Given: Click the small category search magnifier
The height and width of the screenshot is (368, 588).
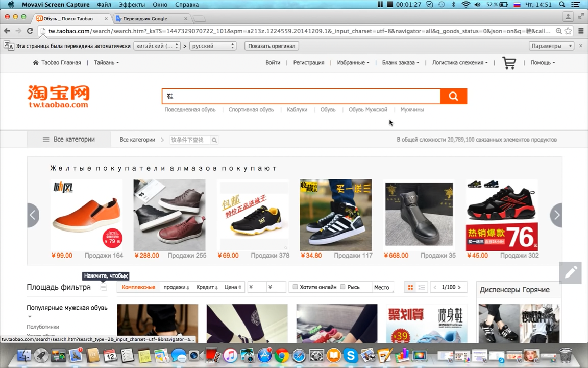Looking at the screenshot, I should 214,140.
